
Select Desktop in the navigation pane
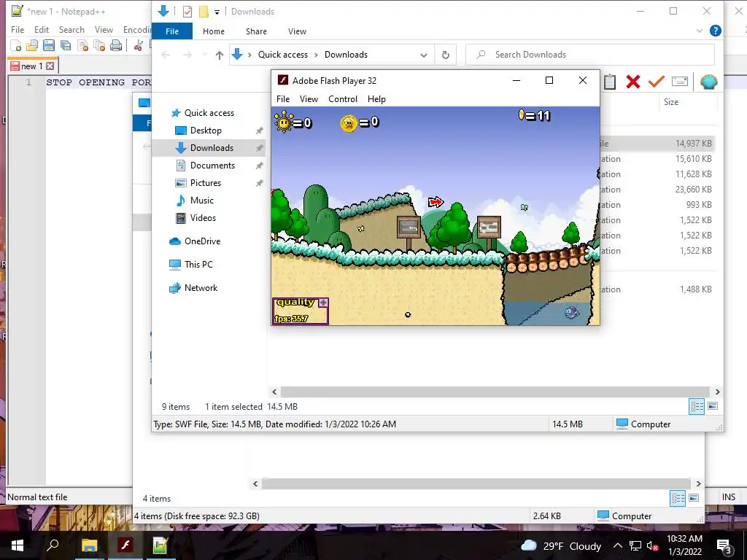coord(206,131)
